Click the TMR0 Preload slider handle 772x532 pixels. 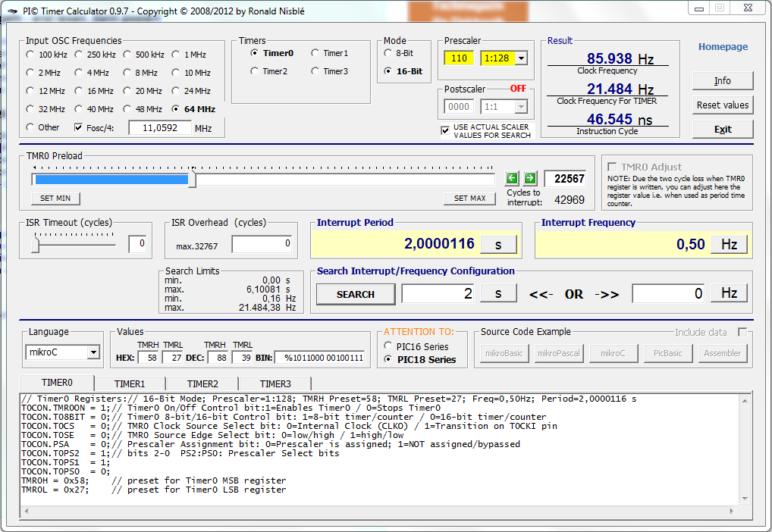click(x=192, y=180)
